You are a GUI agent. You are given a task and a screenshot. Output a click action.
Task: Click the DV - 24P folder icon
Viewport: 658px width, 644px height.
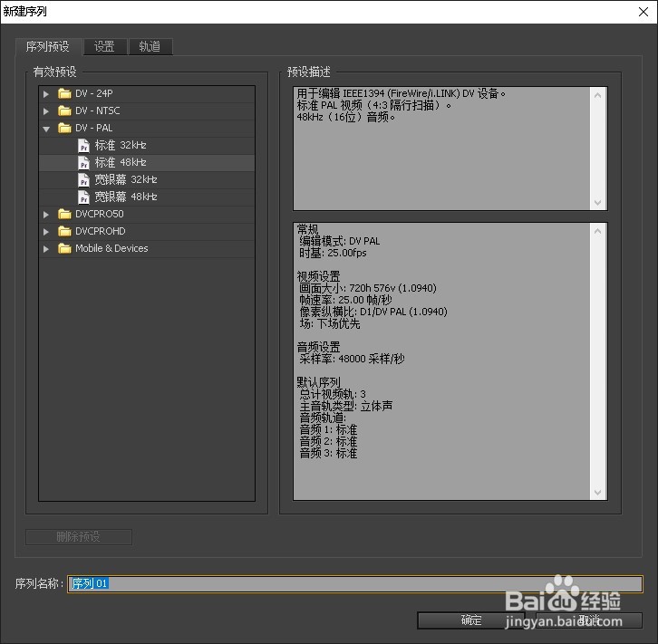click(x=64, y=93)
